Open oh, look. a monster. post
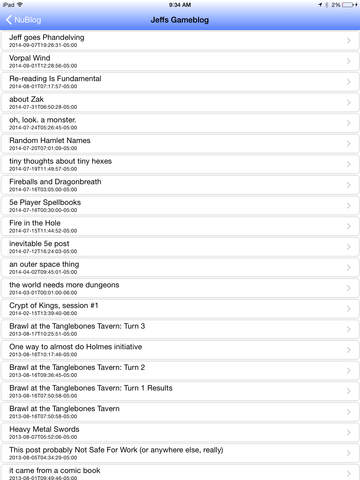The height and width of the screenshot is (480, 360). [180, 123]
